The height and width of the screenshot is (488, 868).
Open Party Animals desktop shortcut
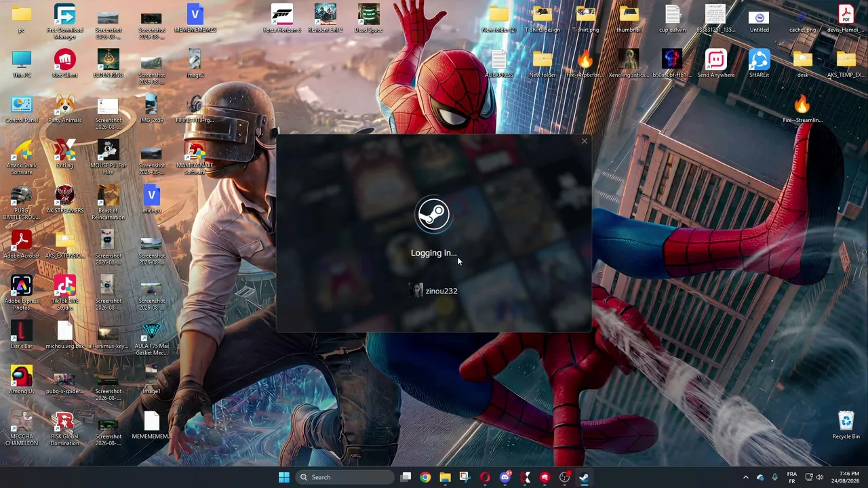[64, 109]
